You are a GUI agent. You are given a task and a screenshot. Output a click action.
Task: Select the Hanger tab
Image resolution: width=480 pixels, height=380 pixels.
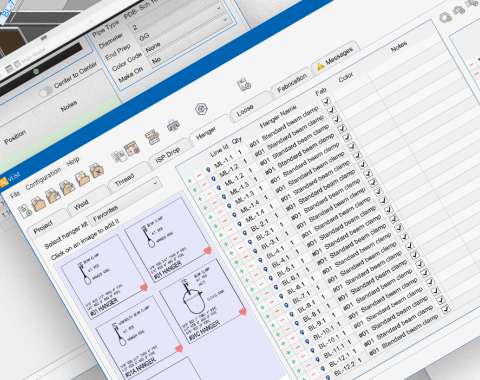206,133
